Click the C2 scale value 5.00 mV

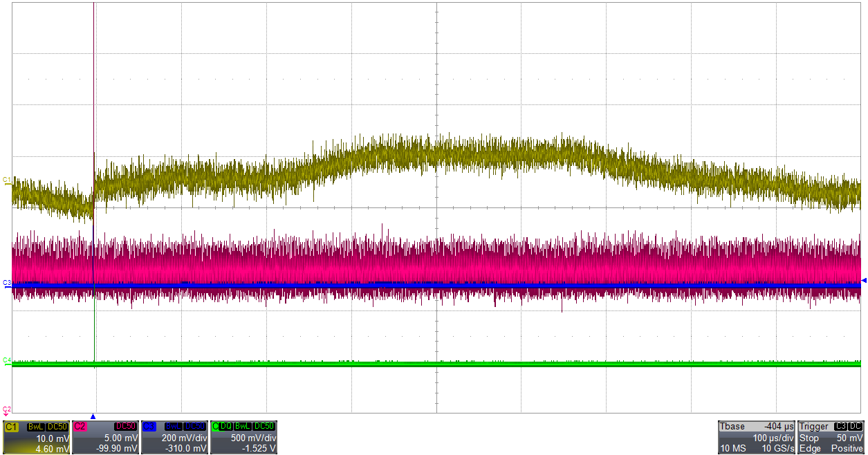pos(121,438)
